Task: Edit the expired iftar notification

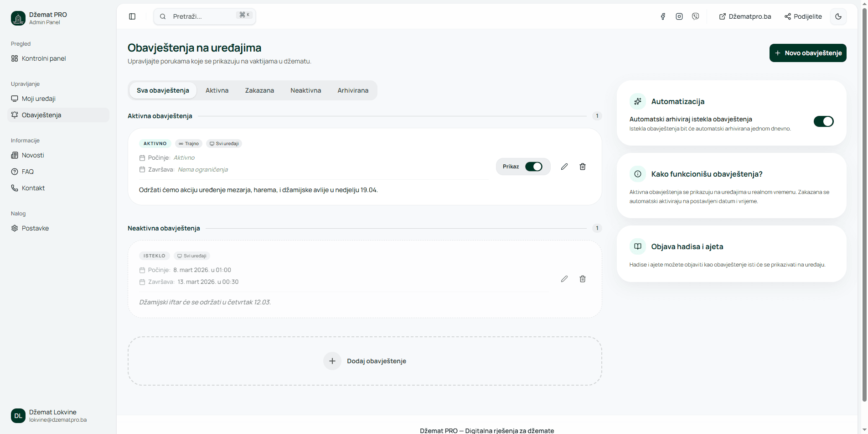Action: click(x=564, y=279)
